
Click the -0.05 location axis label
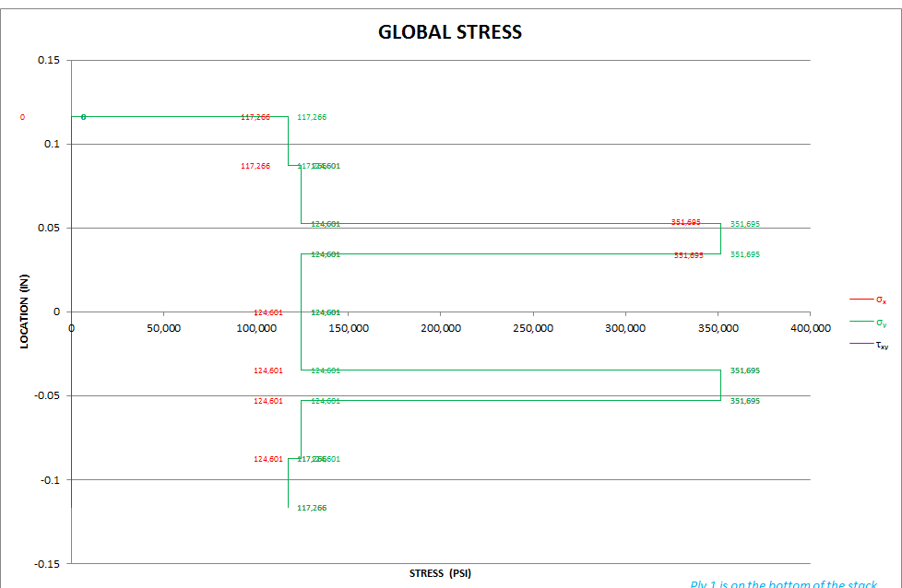tap(47, 396)
